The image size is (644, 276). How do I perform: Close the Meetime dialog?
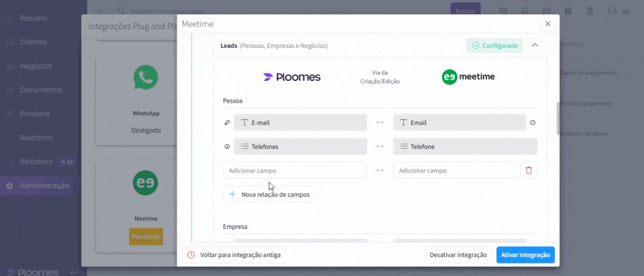(x=547, y=24)
